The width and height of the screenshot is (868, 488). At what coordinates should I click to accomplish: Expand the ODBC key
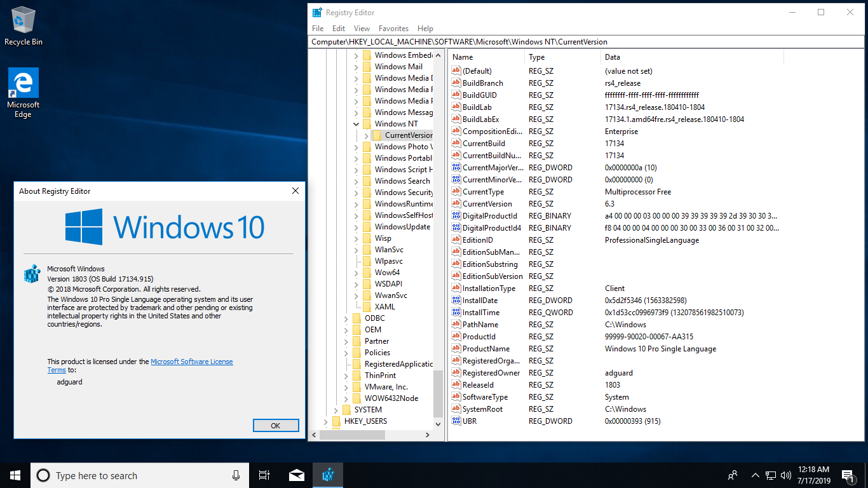[x=346, y=318]
